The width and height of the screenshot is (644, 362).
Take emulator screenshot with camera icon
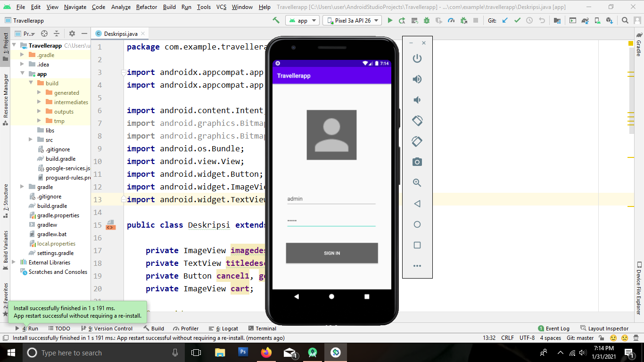point(417,162)
